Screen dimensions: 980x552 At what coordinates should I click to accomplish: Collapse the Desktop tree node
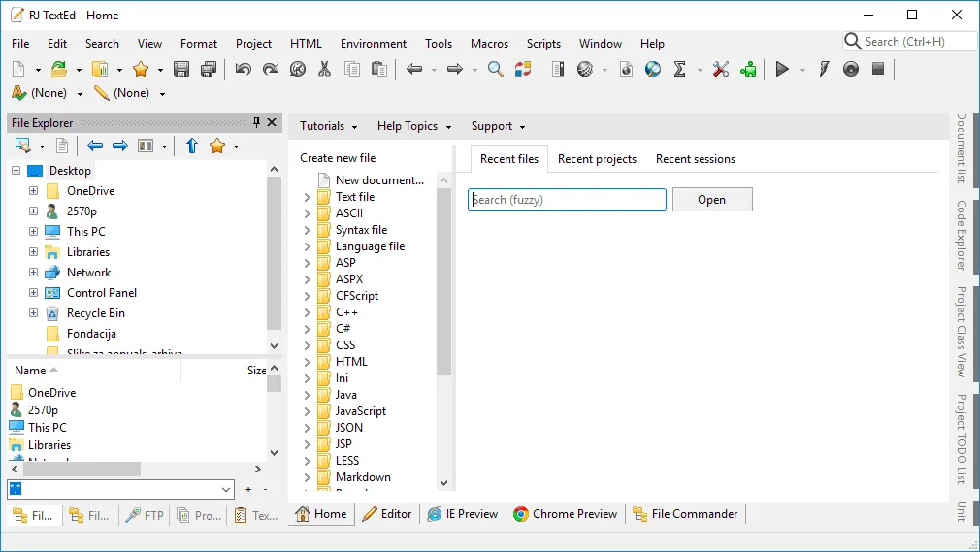click(16, 170)
